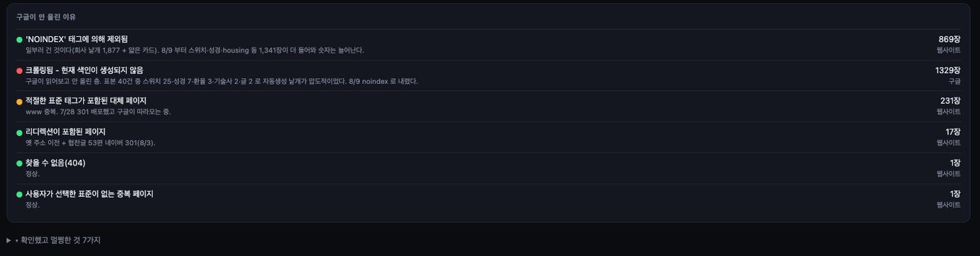The width and height of the screenshot is (980, 256).
Task: Click red status dot next to 크롤링됨 row
Action: click(19, 70)
